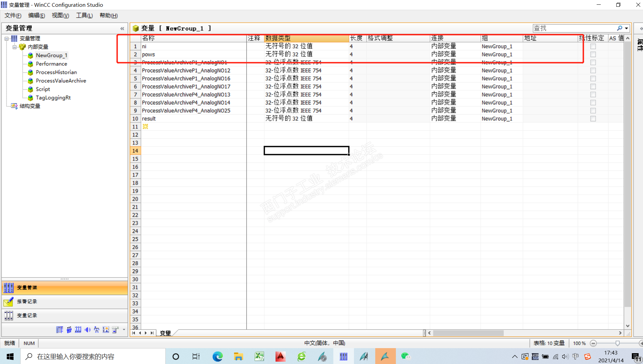Tick linear scaling for ProcessValueArchiveP1_AnalogNO12
Viewport: 643px width, 364px height.
click(x=593, y=70)
